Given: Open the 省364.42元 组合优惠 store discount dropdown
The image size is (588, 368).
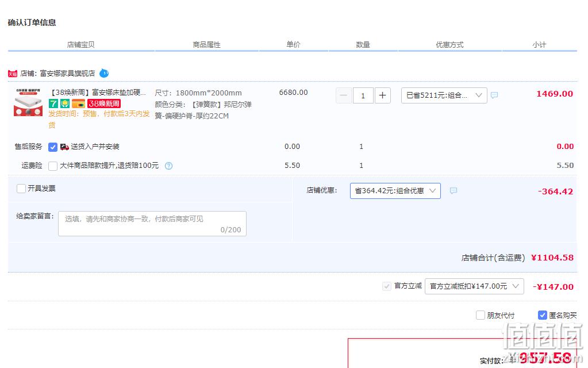Looking at the screenshot, I should tap(395, 191).
